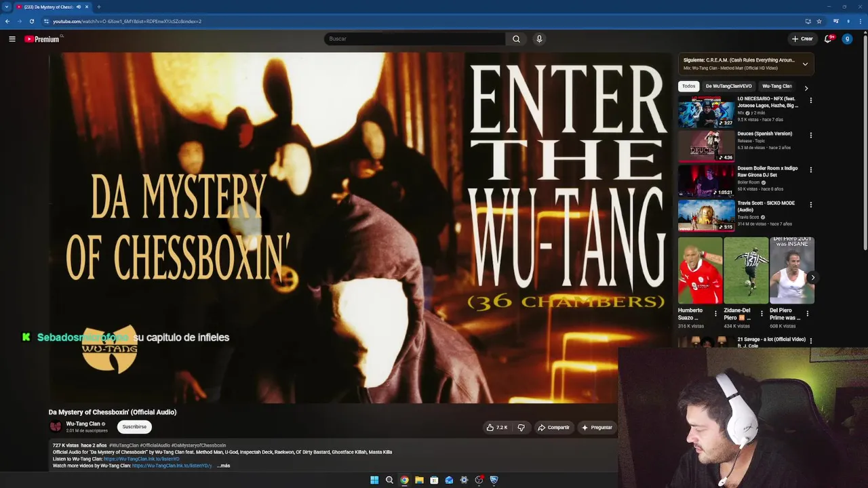Open the tab search dropdown arrow
Screen dimensions: 868x488
[x=6, y=7]
